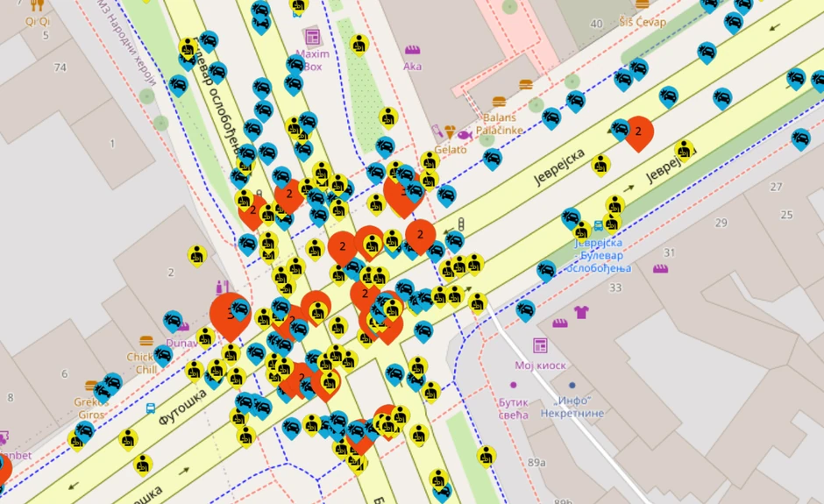Viewport: 824px width, 504px height.
Task: Click house number 40
Action: (x=596, y=24)
